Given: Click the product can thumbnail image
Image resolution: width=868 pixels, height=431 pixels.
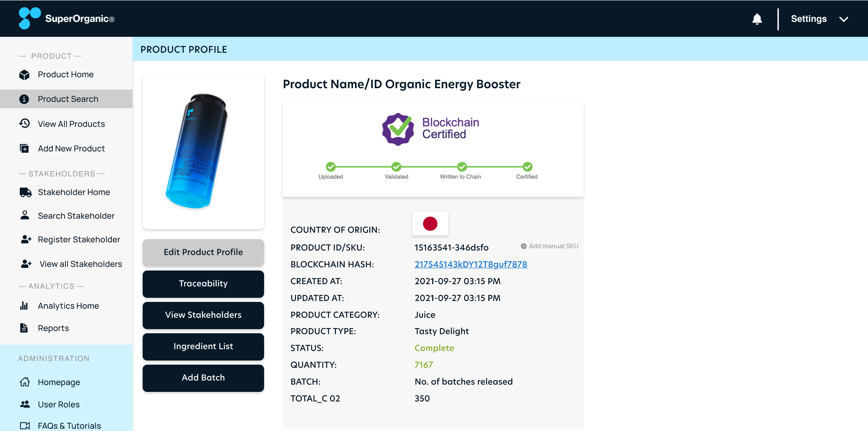Looking at the screenshot, I should pos(203,151).
